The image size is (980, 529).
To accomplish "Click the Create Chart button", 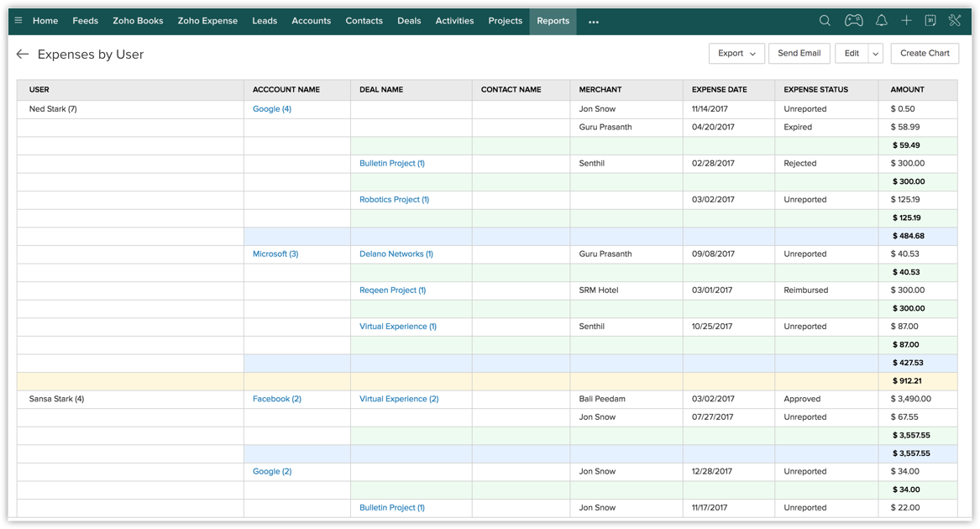I will pyautogui.click(x=925, y=53).
